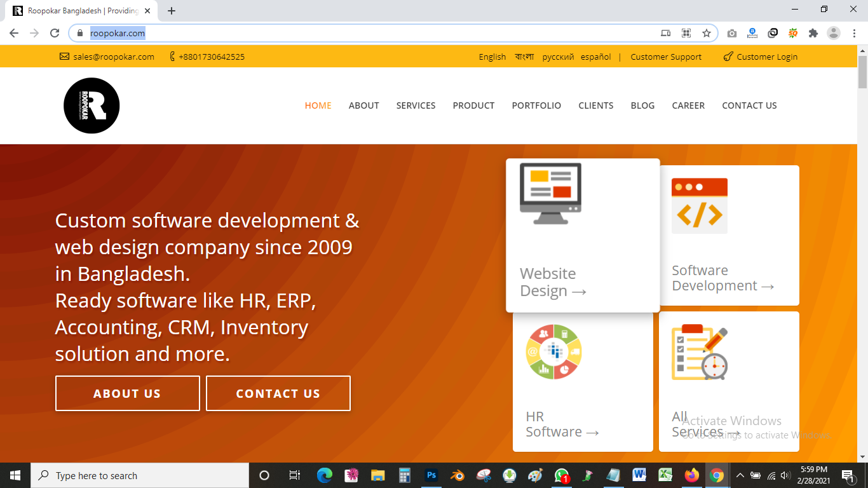
Task: Open the Windows Start menu
Action: point(15,475)
